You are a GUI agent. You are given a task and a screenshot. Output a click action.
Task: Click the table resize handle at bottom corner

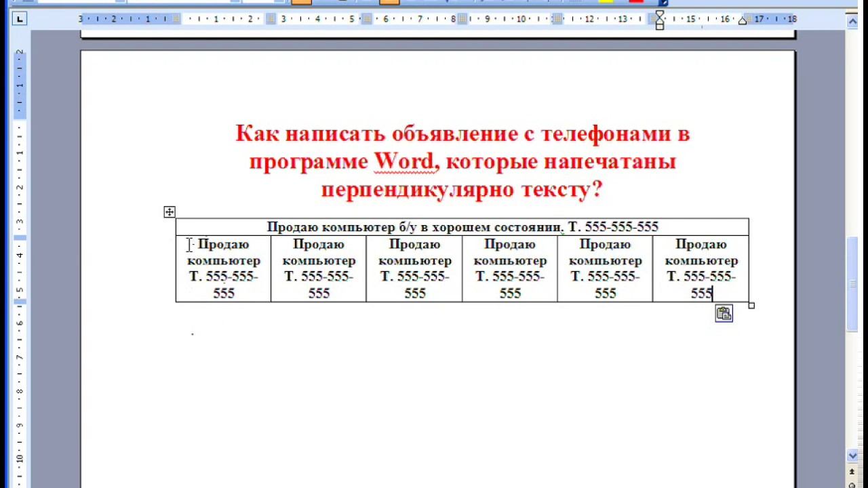coord(751,306)
